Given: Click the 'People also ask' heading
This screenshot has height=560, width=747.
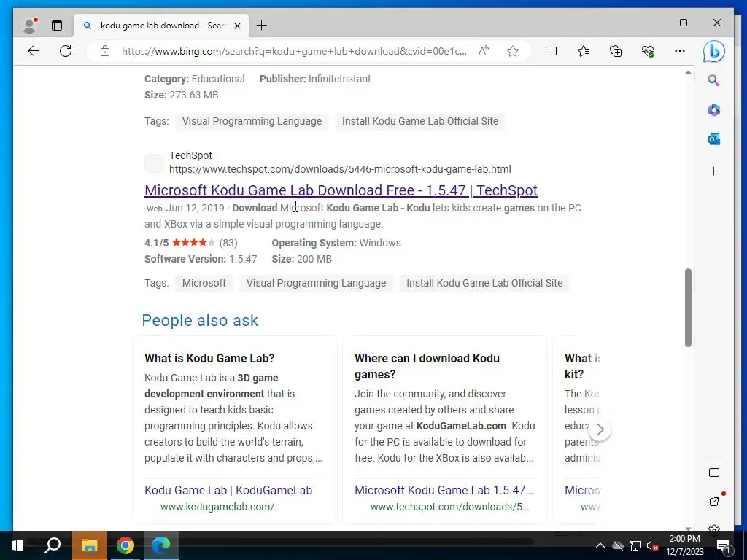Looking at the screenshot, I should (x=200, y=320).
